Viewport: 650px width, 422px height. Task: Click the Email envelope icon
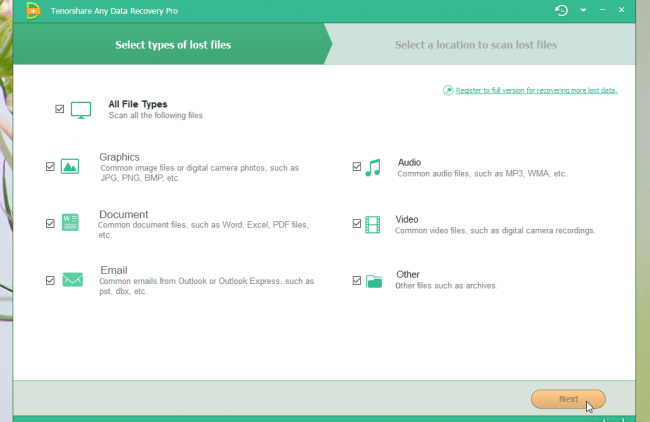click(x=71, y=280)
